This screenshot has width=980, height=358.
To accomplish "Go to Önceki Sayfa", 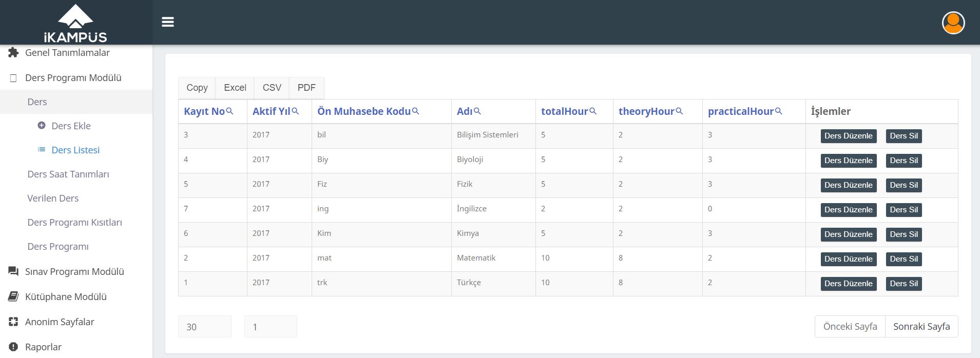I will point(850,326).
